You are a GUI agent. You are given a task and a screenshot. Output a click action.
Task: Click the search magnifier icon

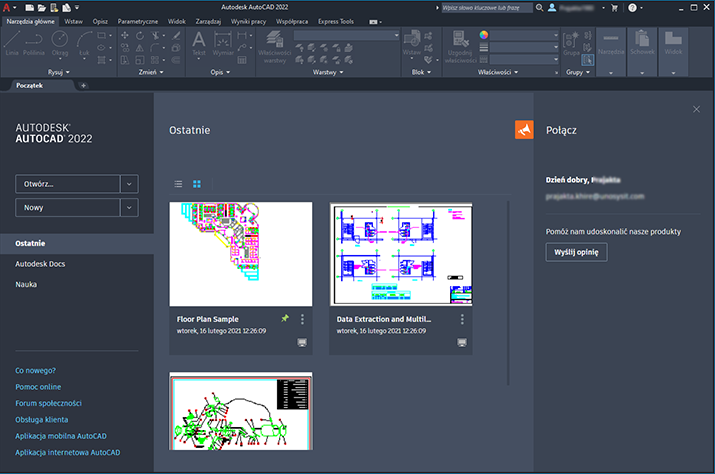[x=539, y=7]
